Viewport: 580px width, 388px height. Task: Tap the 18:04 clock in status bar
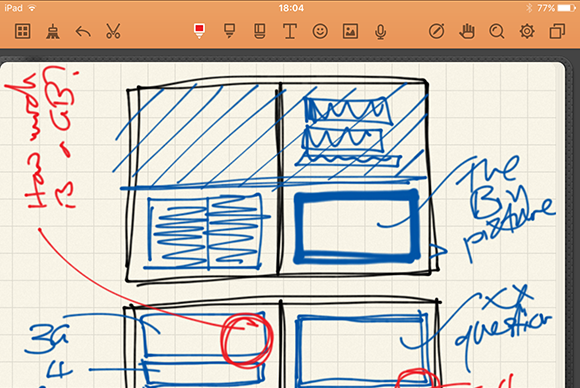pos(291,8)
